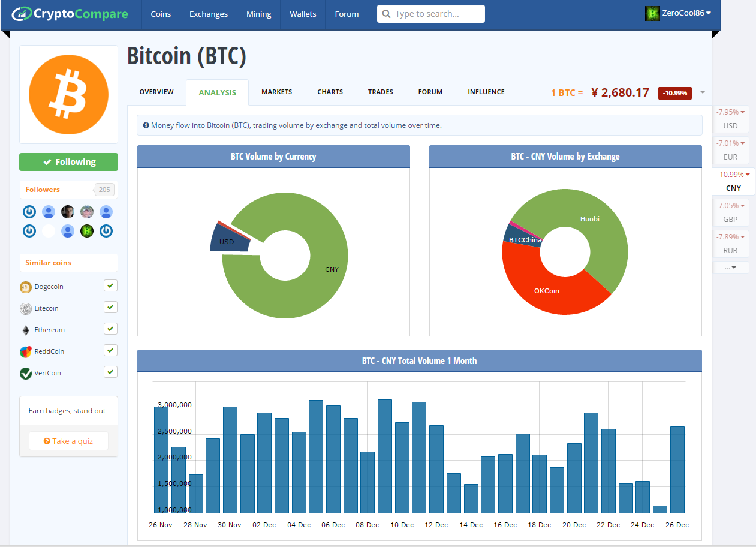Click the Ethereum coin icon
Viewport: 756px width, 547px height.
pos(25,330)
